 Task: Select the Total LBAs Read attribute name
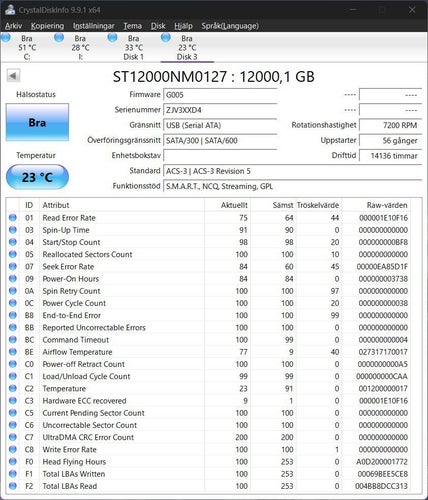(70, 486)
